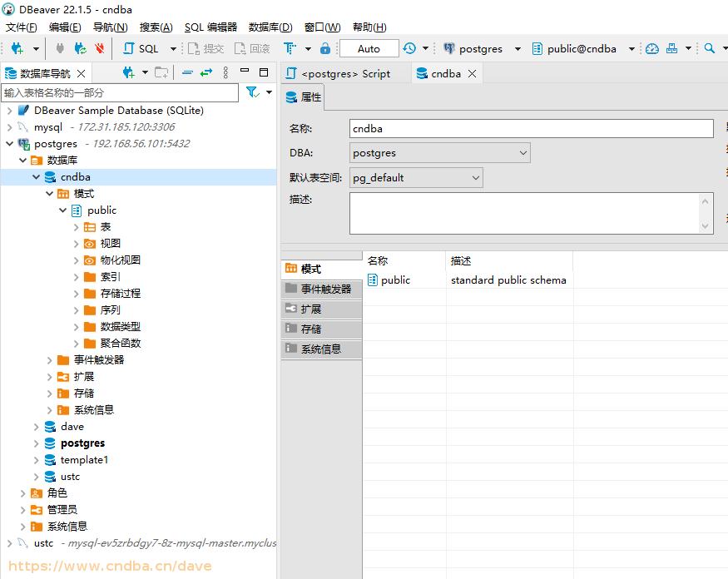Click the schema diagram icon in toolbar
Screen dimensions: 728x579
point(671,48)
